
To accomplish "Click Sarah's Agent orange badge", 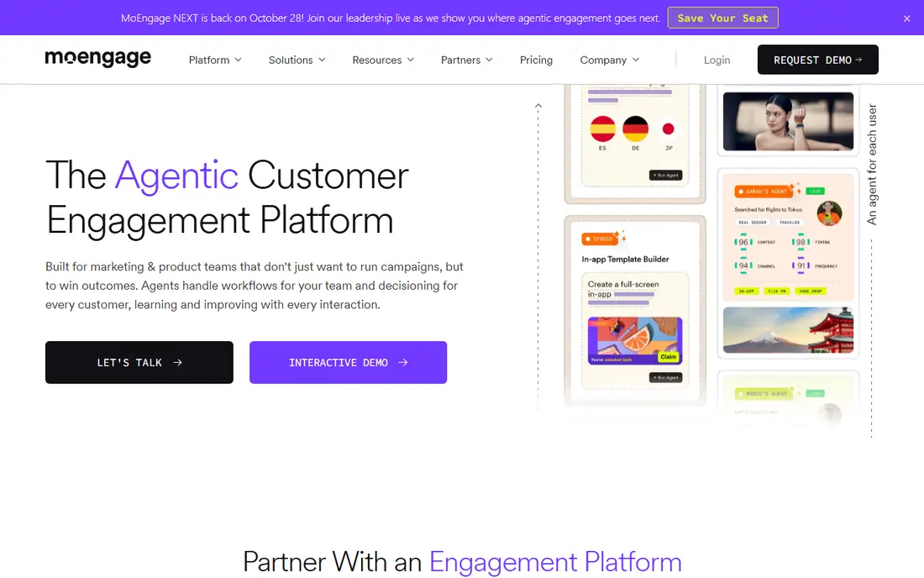I will point(764,191).
